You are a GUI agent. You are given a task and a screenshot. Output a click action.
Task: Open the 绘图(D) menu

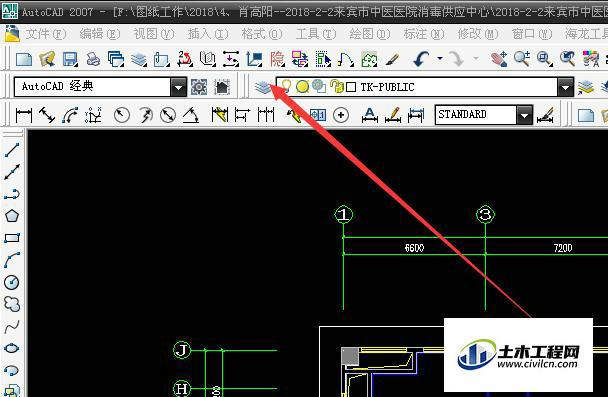pyautogui.click(x=370, y=34)
